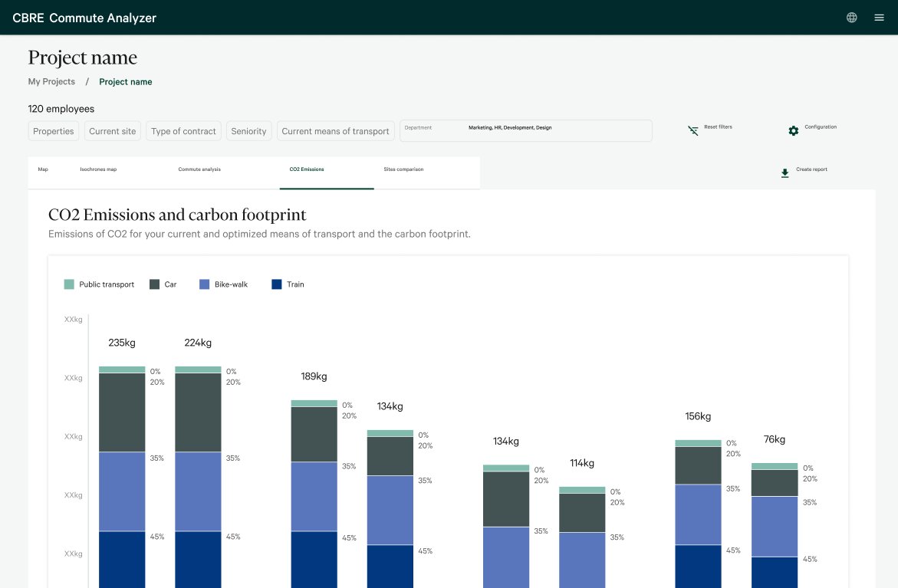Click the Train legend label
Screen dimensions: 898x588
pyautogui.click(x=295, y=284)
